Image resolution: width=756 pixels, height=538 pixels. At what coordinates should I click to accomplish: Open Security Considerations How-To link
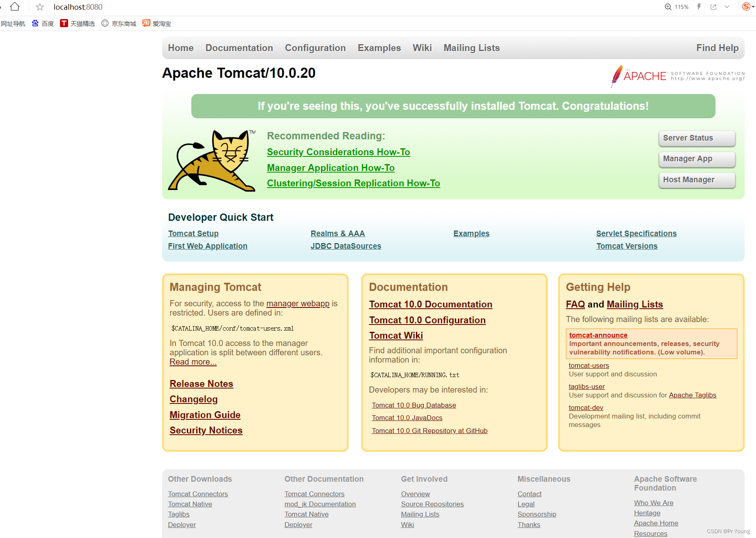tap(338, 152)
